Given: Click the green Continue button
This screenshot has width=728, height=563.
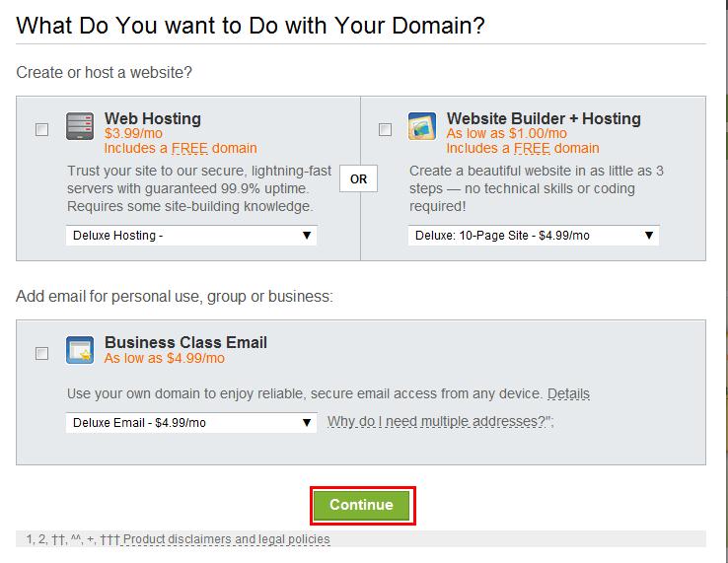Looking at the screenshot, I should tap(362, 505).
